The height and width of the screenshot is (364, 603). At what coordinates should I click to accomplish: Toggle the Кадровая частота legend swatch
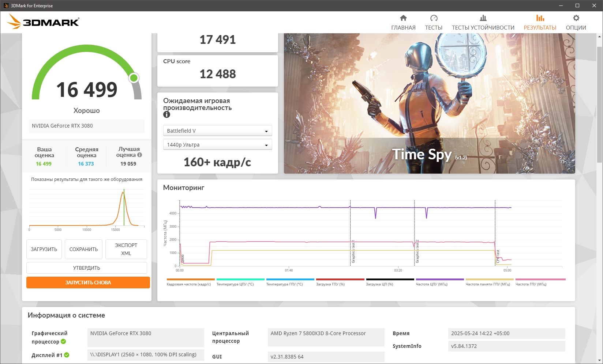tap(191, 280)
